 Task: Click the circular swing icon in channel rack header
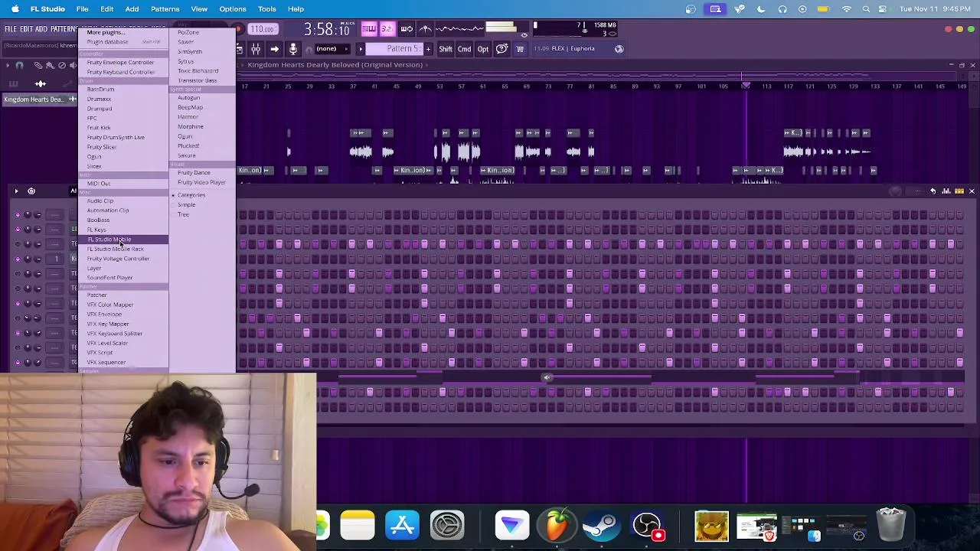click(x=31, y=191)
